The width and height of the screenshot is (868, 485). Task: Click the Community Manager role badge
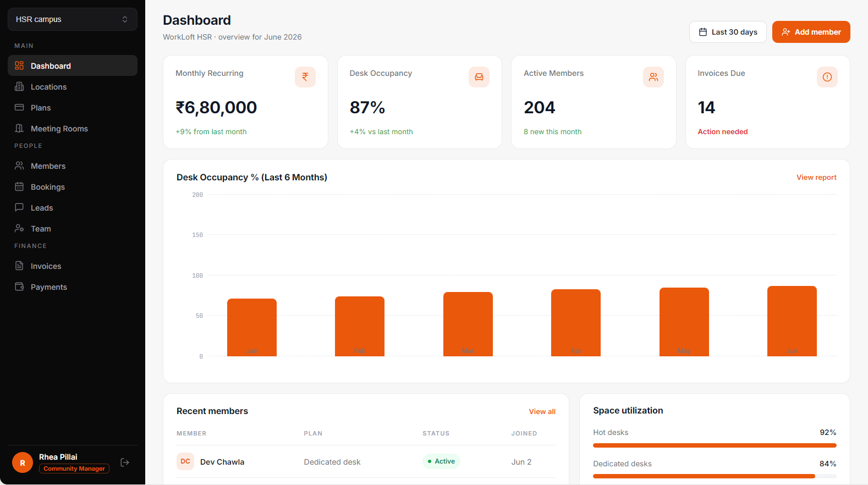click(74, 469)
